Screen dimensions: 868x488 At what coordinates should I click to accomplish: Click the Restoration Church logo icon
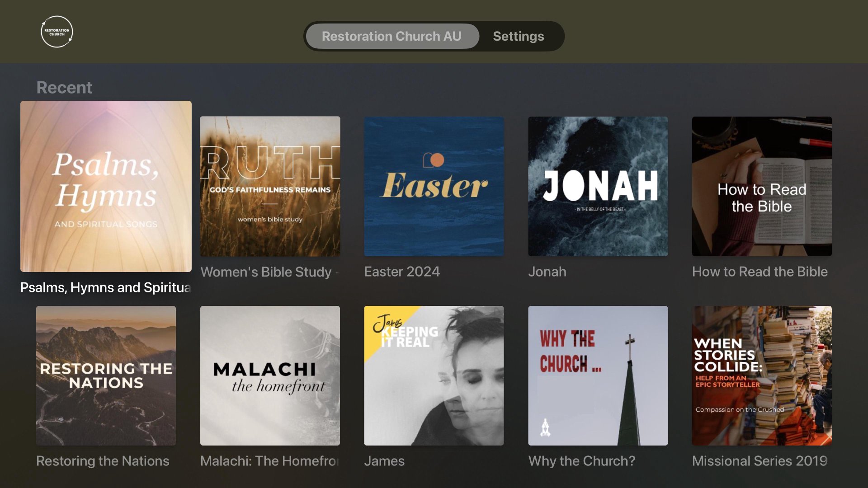[57, 32]
